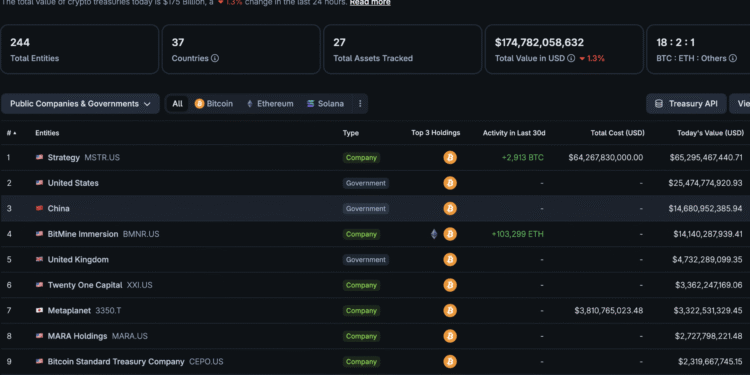Open the info icon next to Total Value in USD
Image resolution: width=750 pixels, height=375 pixels.
pyautogui.click(x=571, y=58)
